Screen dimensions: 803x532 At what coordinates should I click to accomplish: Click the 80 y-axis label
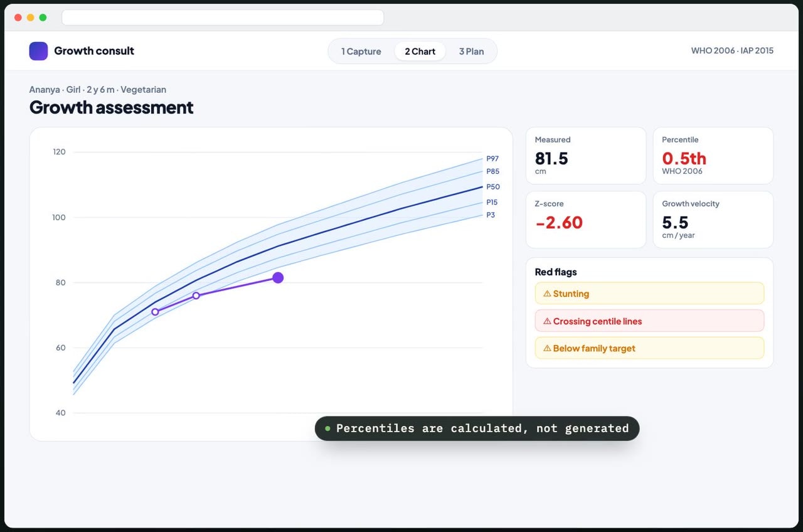[61, 282]
